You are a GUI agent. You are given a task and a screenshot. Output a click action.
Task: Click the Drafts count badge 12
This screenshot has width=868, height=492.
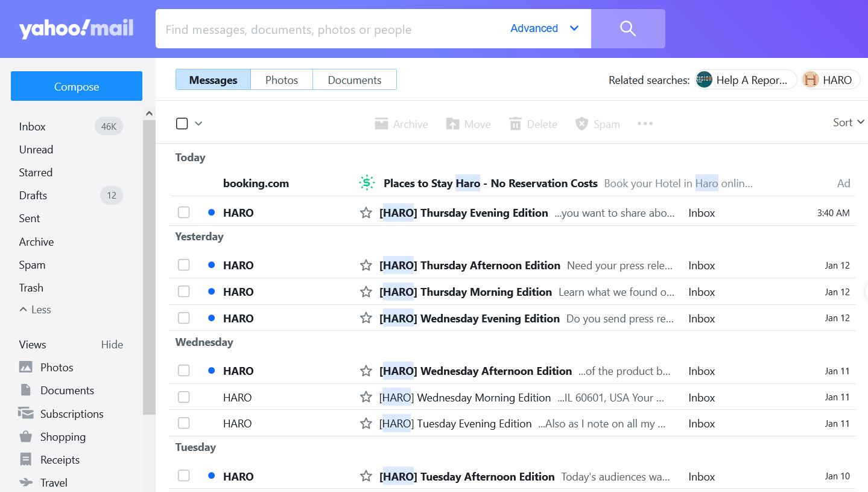pyautogui.click(x=112, y=195)
